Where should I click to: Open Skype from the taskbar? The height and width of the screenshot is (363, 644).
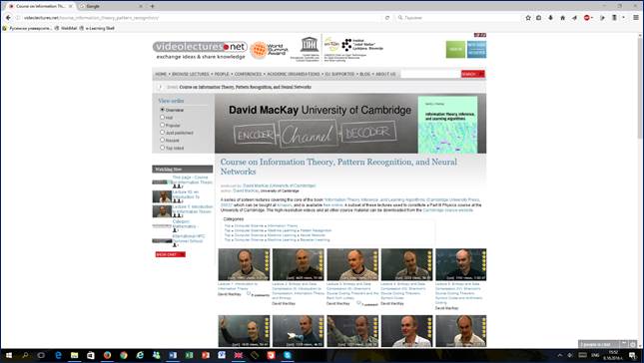tap(288, 355)
